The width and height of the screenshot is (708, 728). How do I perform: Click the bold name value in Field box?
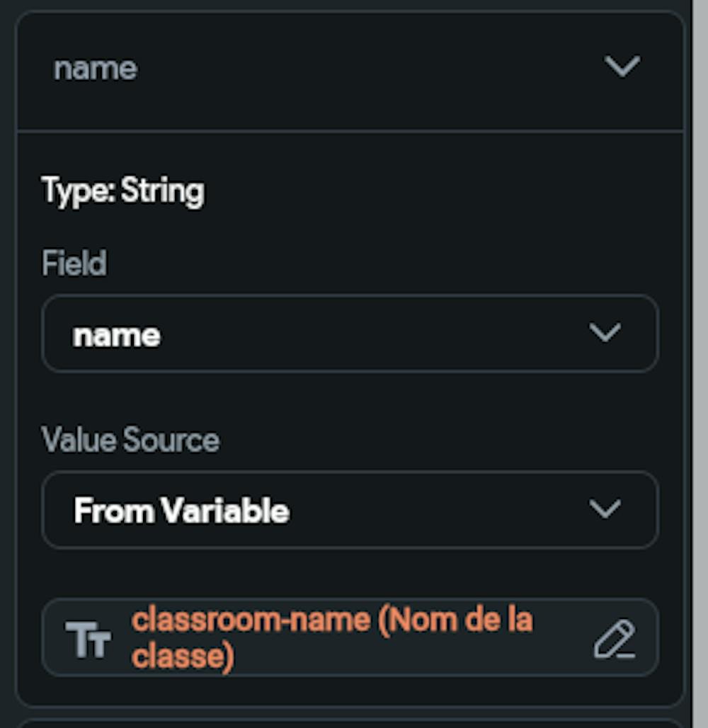[117, 335]
